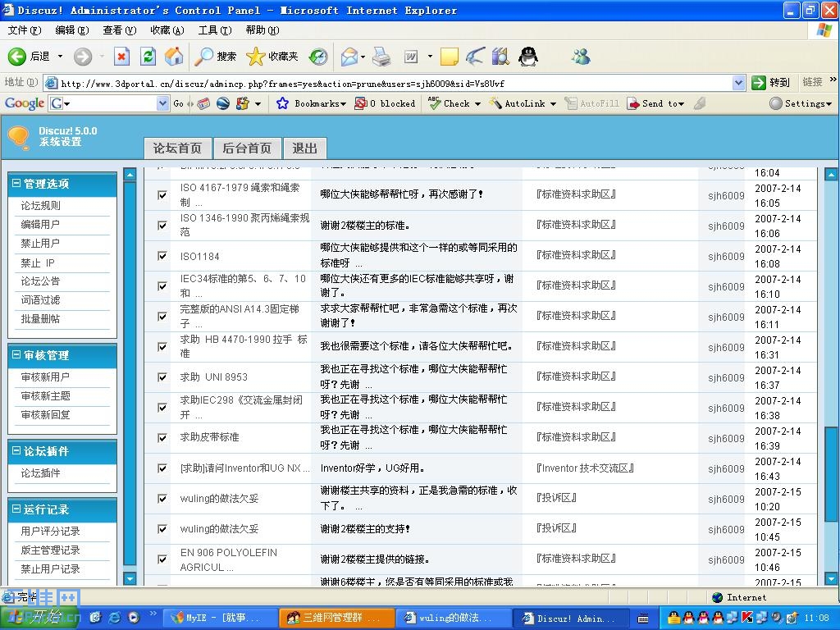Open the Edit button dropdown arrow

[x=430, y=57]
